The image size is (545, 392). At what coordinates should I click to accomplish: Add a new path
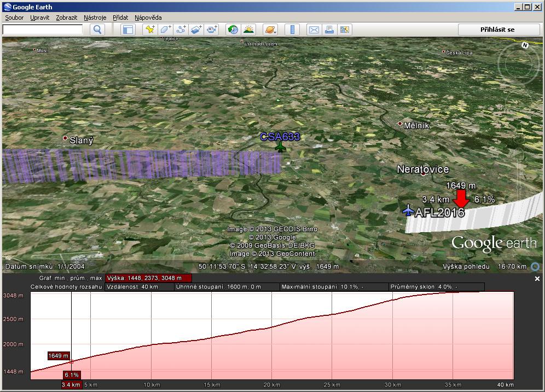[181, 30]
